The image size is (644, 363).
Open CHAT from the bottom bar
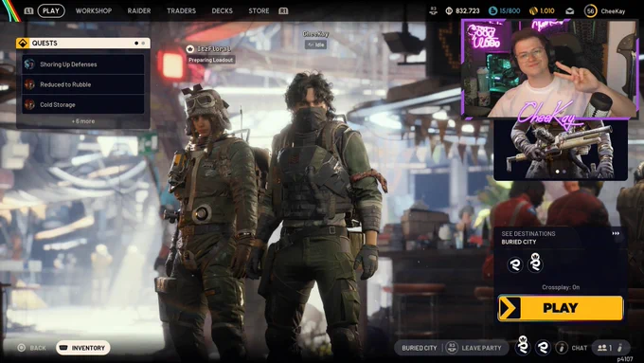[x=579, y=348]
